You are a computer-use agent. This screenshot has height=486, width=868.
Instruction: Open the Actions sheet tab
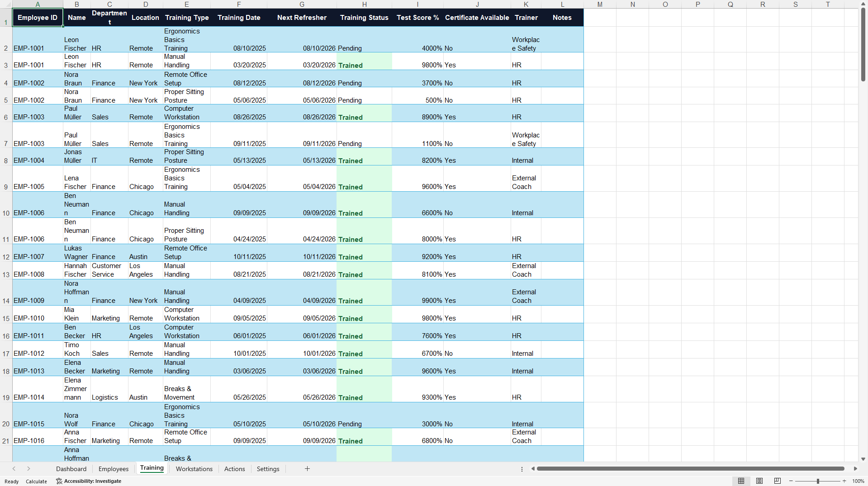click(235, 469)
